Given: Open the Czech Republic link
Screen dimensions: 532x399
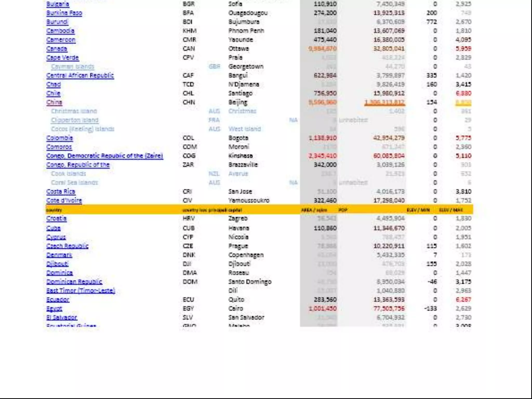Looking at the screenshot, I should (67, 246).
